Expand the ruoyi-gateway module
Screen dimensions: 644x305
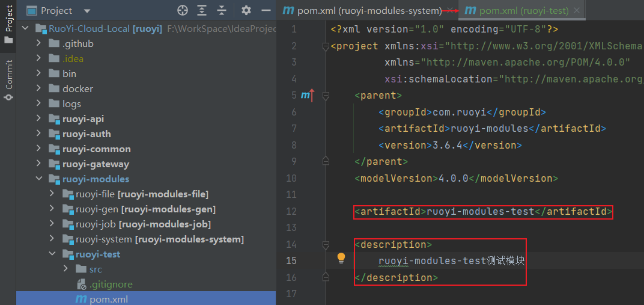38,164
